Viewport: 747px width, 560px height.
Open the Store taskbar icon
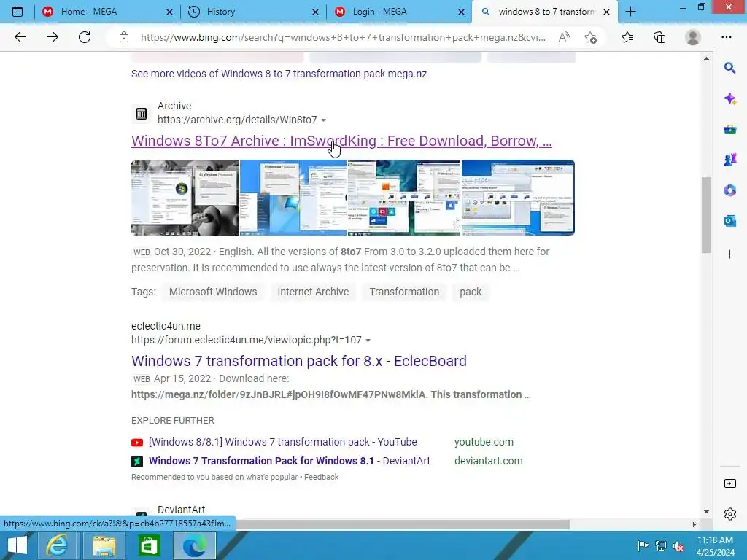pyautogui.click(x=149, y=545)
